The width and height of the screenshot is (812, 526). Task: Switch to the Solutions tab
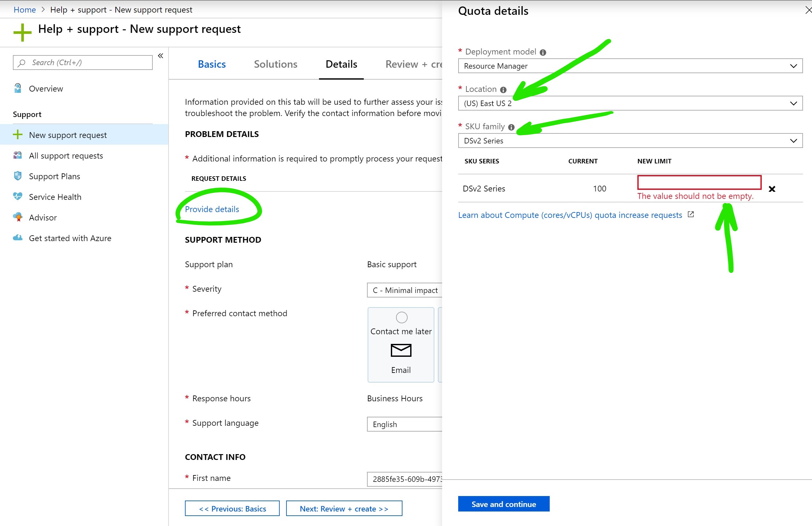(275, 64)
